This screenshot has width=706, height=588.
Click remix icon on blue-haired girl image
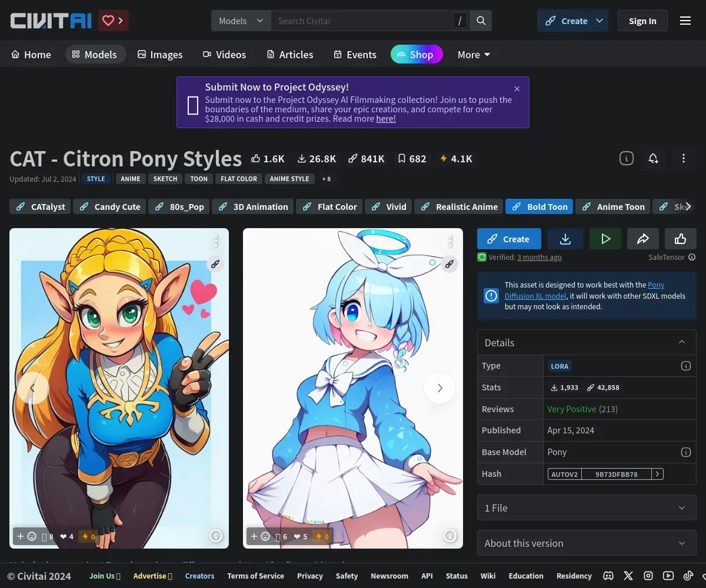click(449, 264)
